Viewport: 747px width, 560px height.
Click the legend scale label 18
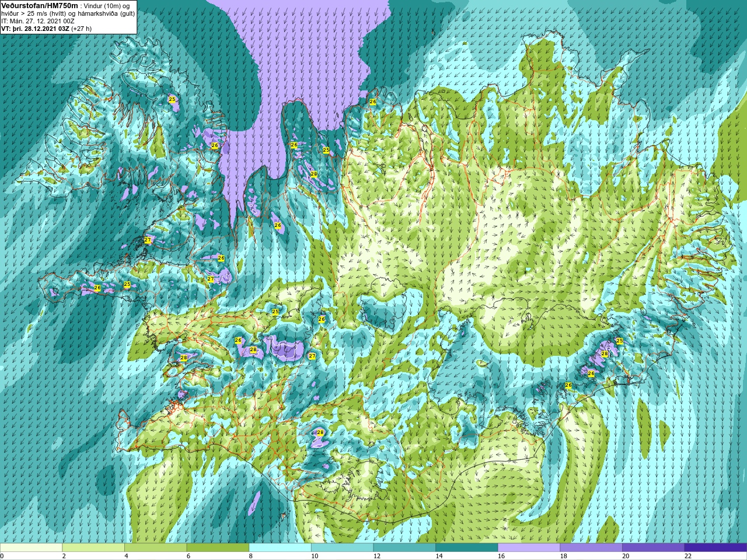point(564,556)
